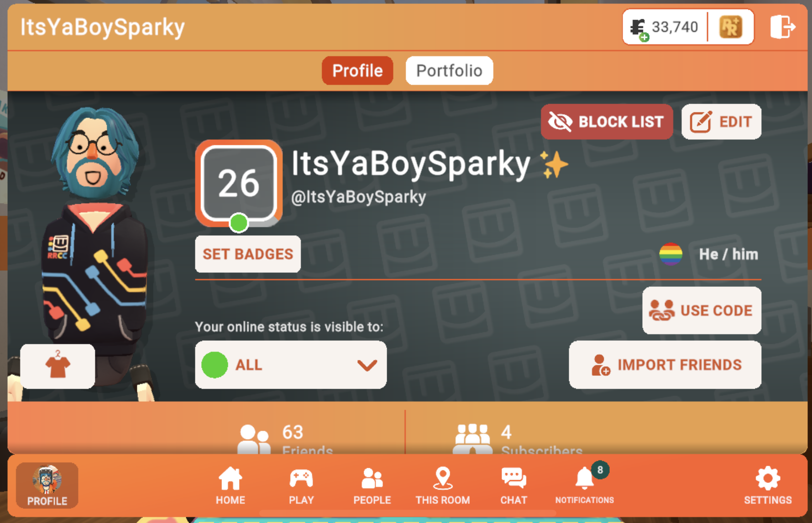Expand the online status ALL dropdown
The height and width of the screenshot is (523, 812).
coord(291,365)
